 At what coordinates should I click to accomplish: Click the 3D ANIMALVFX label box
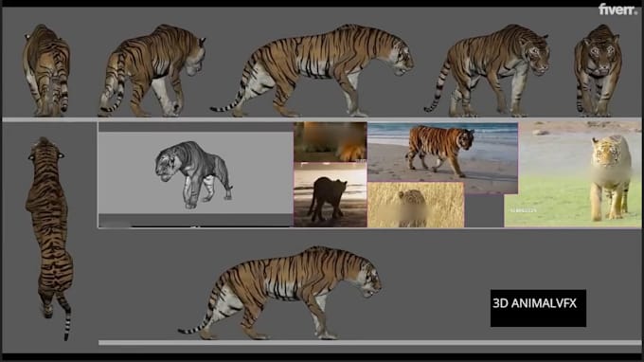538,308
